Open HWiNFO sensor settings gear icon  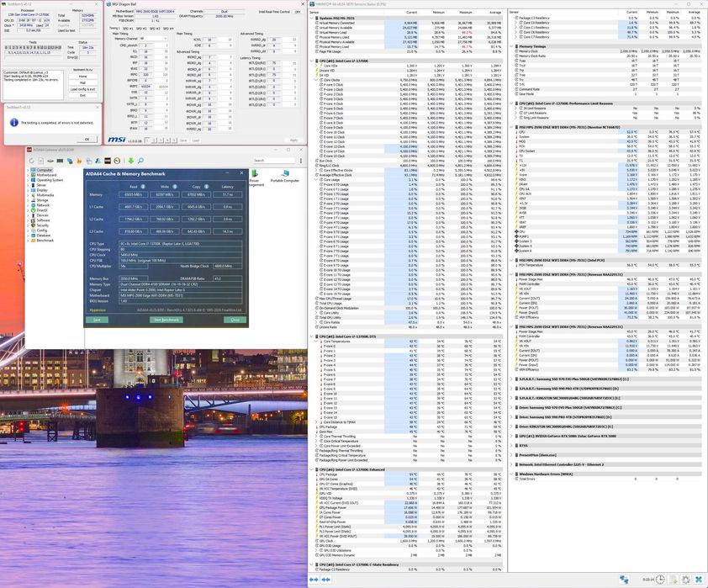click(x=686, y=580)
